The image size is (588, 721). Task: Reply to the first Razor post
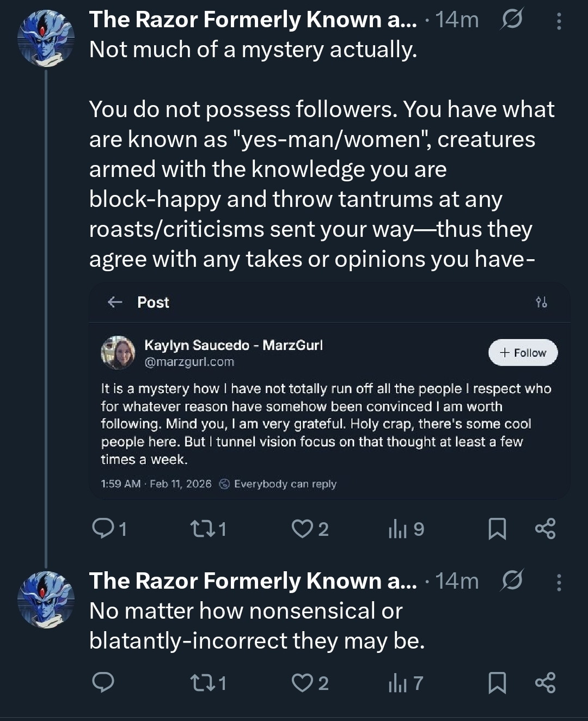click(x=103, y=528)
